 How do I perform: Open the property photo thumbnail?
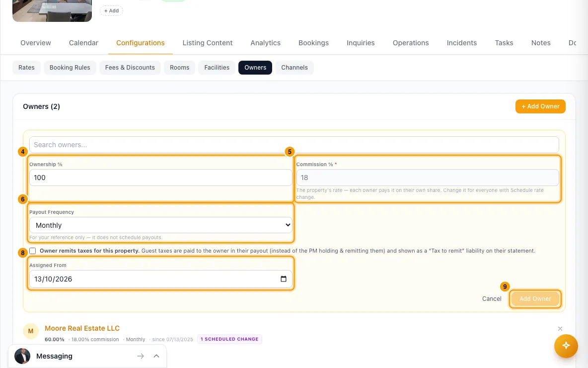point(52,11)
